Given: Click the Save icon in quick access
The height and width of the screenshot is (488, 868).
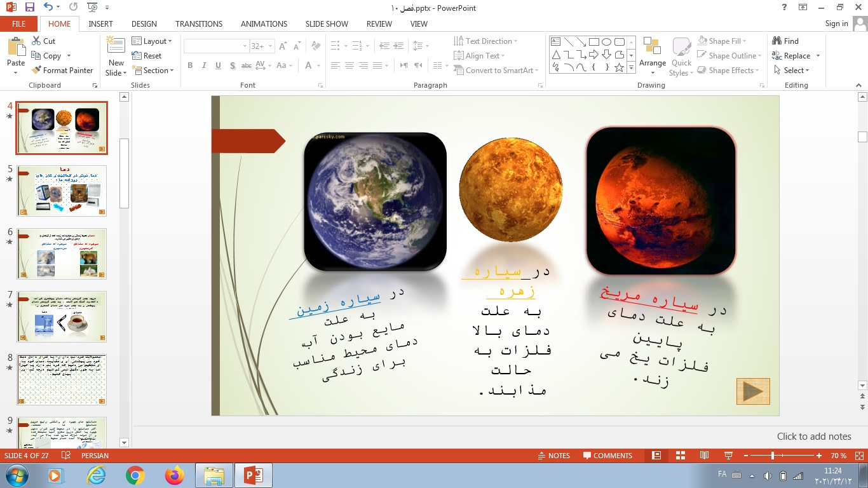Looking at the screenshot, I should [29, 8].
